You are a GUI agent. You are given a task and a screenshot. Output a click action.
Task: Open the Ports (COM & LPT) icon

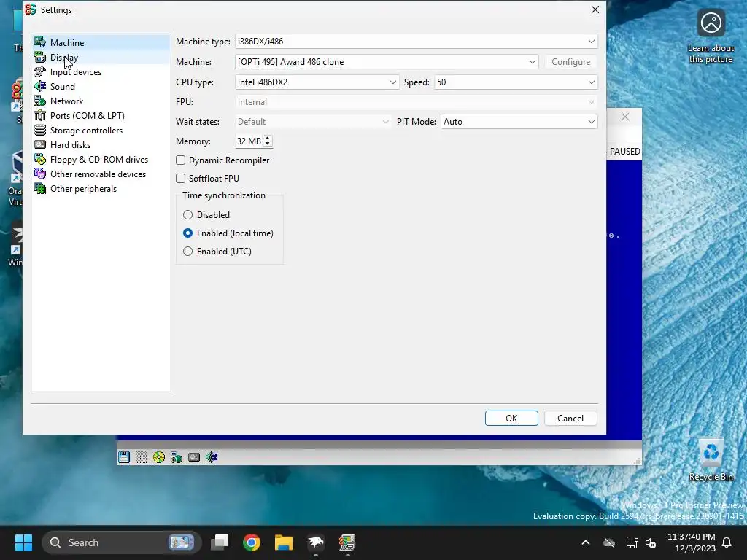click(x=41, y=116)
